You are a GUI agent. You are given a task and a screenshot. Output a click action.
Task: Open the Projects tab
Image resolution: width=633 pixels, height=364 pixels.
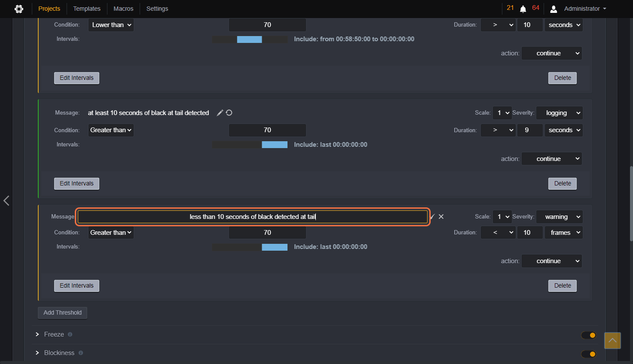pyautogui.click(x=49, y=9)
